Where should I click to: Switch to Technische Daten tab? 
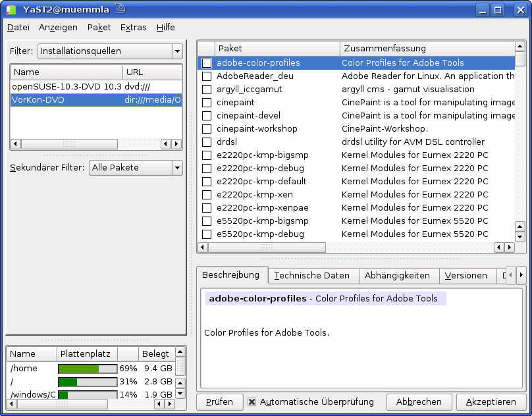pos(312,276)
